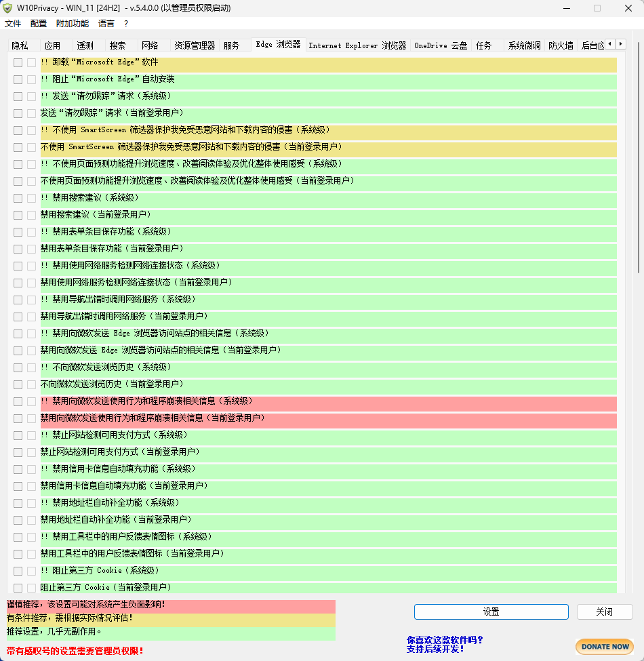Tick left checkbox for 禁用表单条目保存功能（当前登录用户）

pyautogui.click(x=18, y=249)
